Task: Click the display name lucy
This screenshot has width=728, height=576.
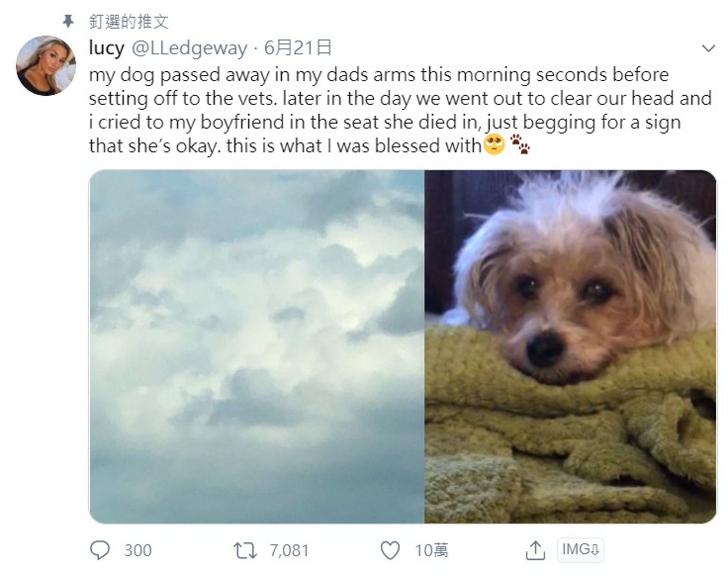Action: coord(107,48)
